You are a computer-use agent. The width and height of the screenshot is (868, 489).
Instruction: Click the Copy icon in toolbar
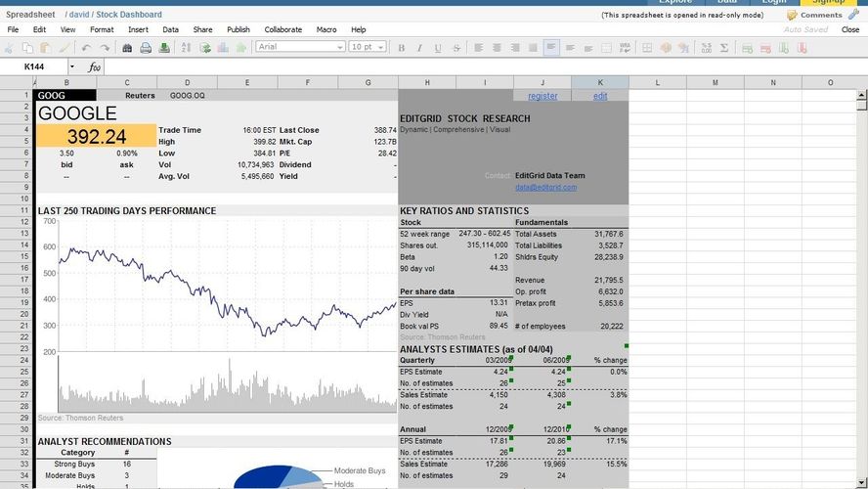tap(27, 48)
